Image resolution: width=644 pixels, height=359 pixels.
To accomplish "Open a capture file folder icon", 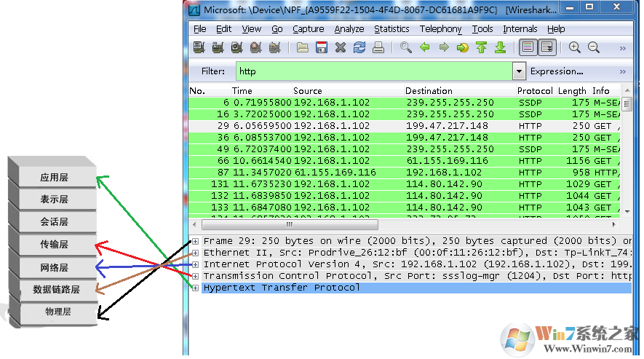I will 303,48.
